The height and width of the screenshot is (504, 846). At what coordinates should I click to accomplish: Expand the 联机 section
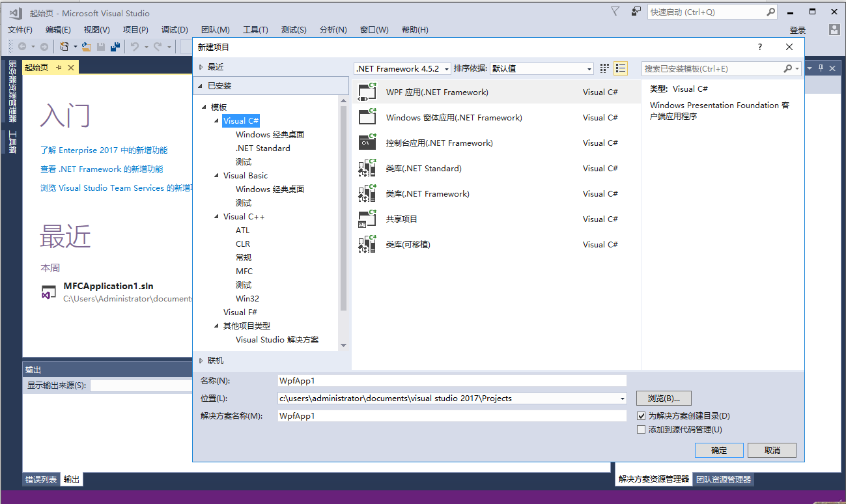[x=201, y=361]
